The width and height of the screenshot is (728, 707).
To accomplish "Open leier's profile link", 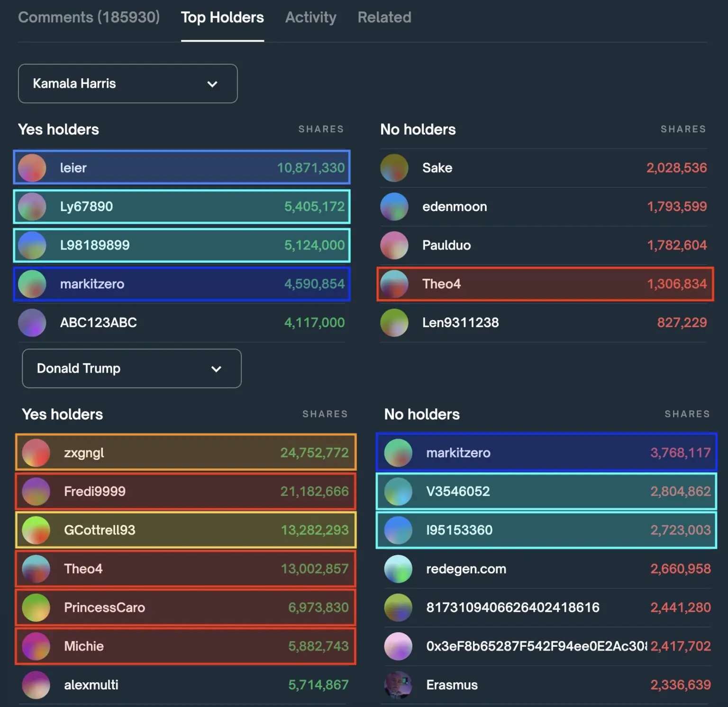I will (73, 168).
